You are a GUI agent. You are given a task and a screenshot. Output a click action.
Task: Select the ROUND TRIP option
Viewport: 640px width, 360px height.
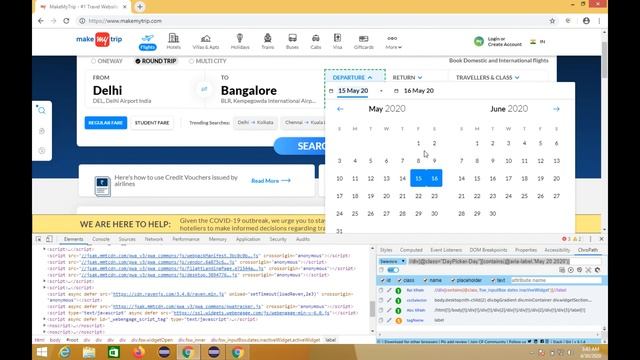[x=156, y=61]
